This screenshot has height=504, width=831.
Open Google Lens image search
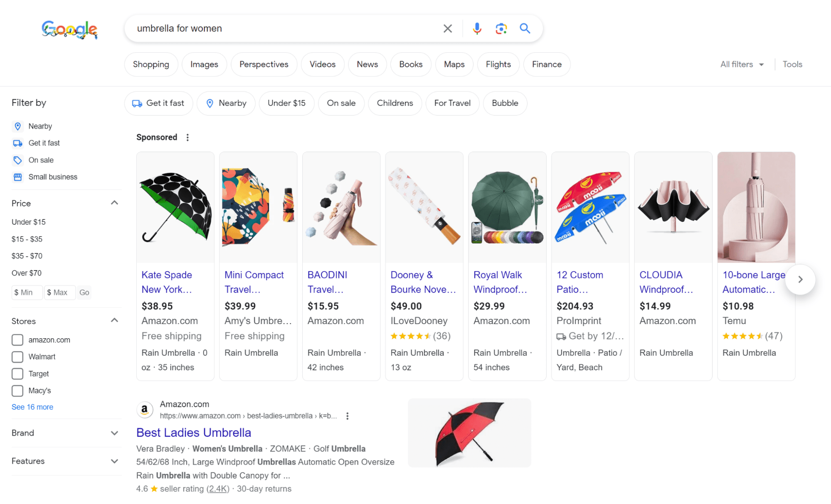pyautogui.click(x=501, y=29)
